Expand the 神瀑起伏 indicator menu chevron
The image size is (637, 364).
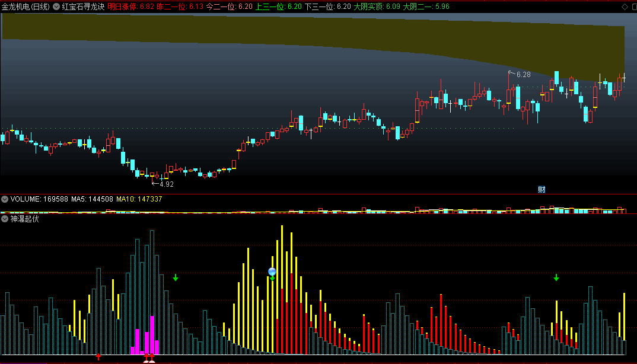pos(5,219)
